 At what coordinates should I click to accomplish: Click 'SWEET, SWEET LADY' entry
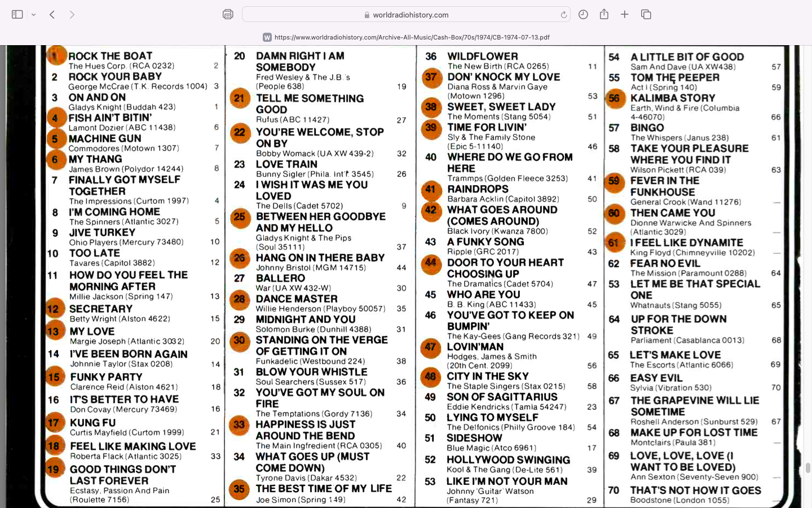coord(501,107)
